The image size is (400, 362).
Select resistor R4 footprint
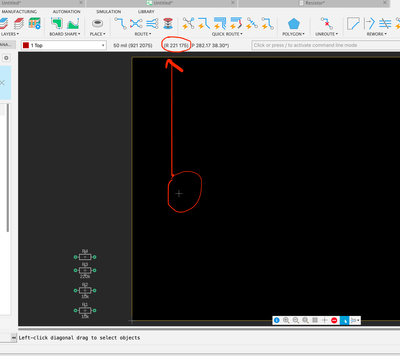point(85,256)
